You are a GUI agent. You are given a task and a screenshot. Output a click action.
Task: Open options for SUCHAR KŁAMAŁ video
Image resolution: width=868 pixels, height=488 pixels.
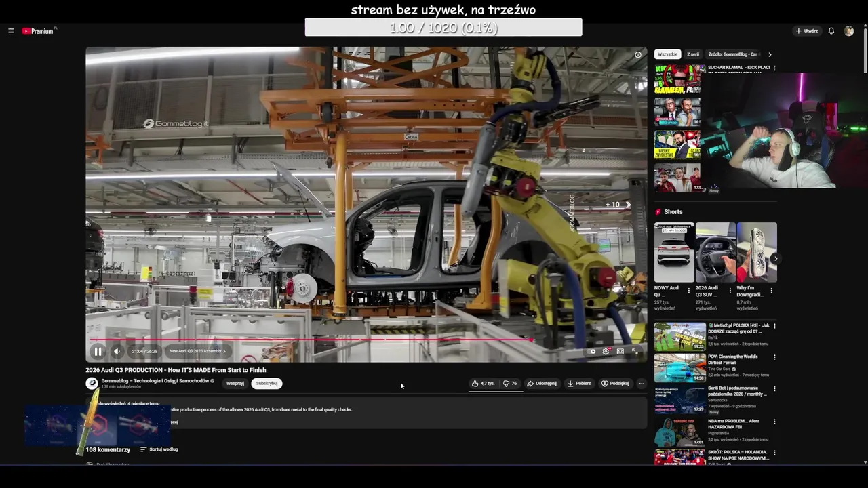(x=774, y=68)
